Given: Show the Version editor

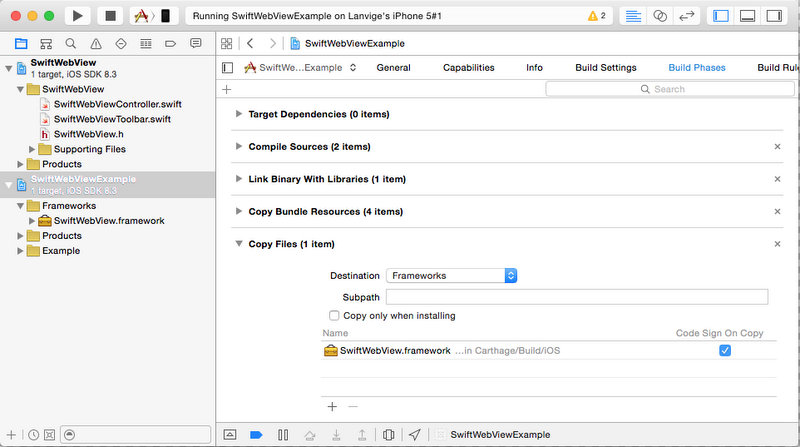Looking at the screenshot, I should click(687, 16).
